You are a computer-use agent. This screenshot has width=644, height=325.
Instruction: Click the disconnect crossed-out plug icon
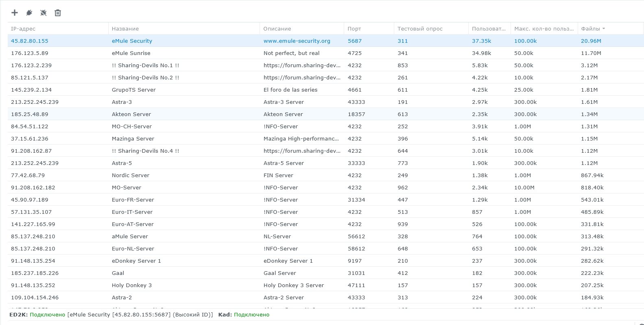coord(44,13)
